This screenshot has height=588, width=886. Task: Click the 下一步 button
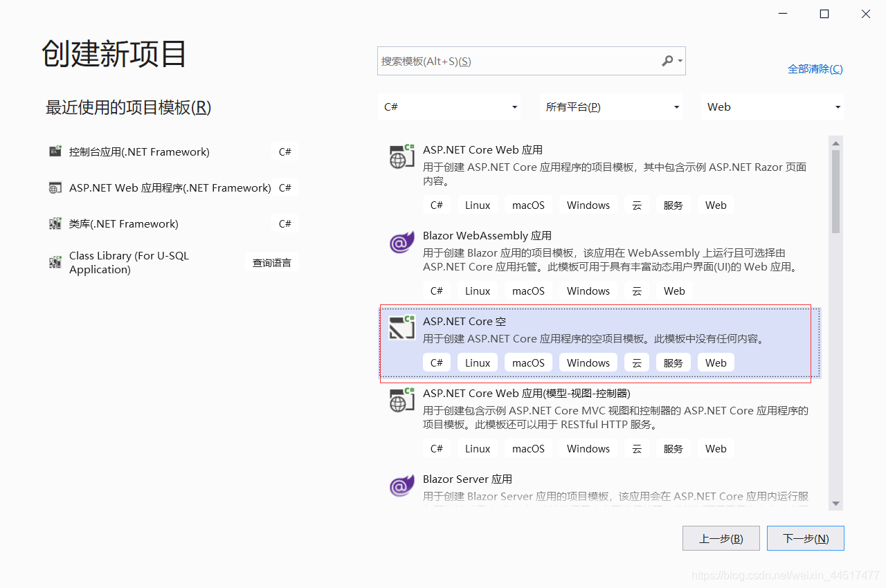click(805, 538)
